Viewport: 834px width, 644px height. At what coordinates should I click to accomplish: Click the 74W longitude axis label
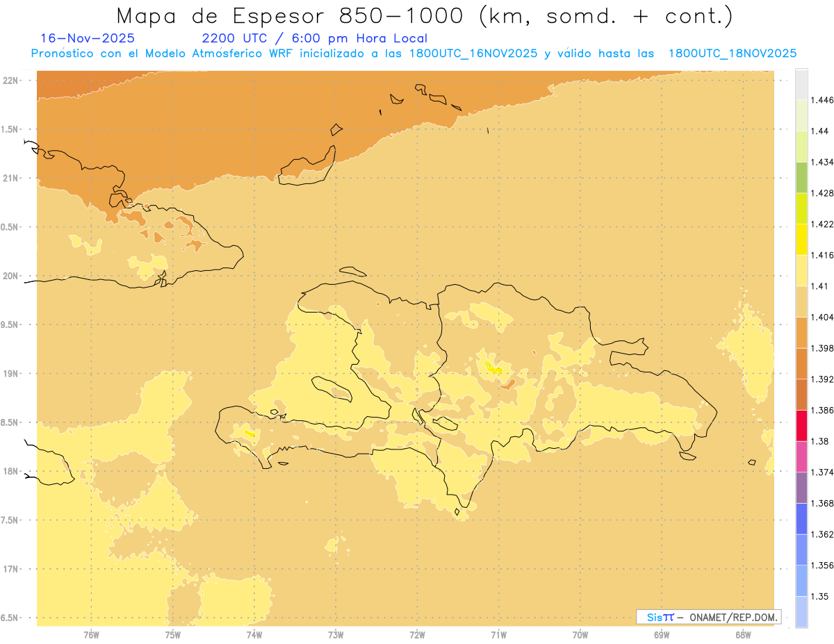pos(254,635)
